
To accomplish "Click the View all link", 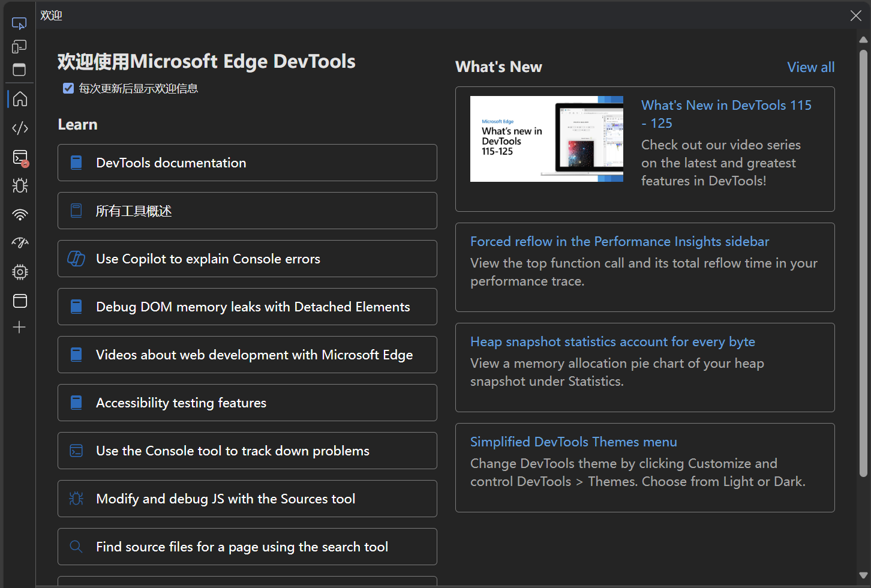I will pyautogui.click(x=810, y=67).
